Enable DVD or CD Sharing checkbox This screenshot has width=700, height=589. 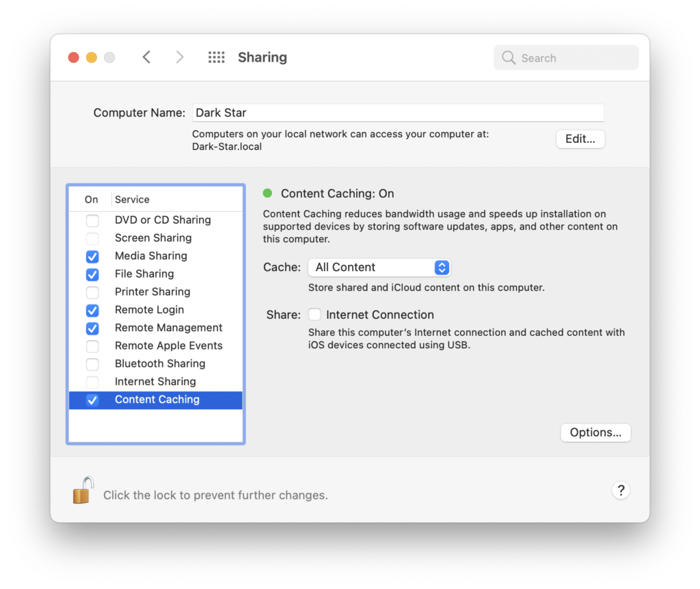pyautogui.click(x=92, y=220)
